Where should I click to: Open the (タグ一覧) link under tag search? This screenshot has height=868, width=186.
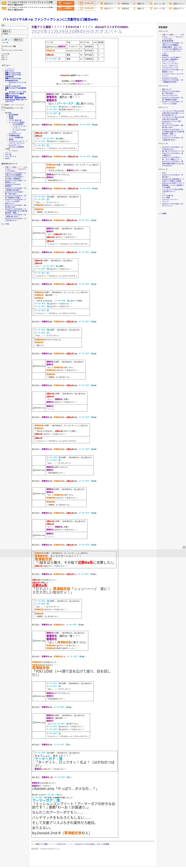(x=5, y=42)
